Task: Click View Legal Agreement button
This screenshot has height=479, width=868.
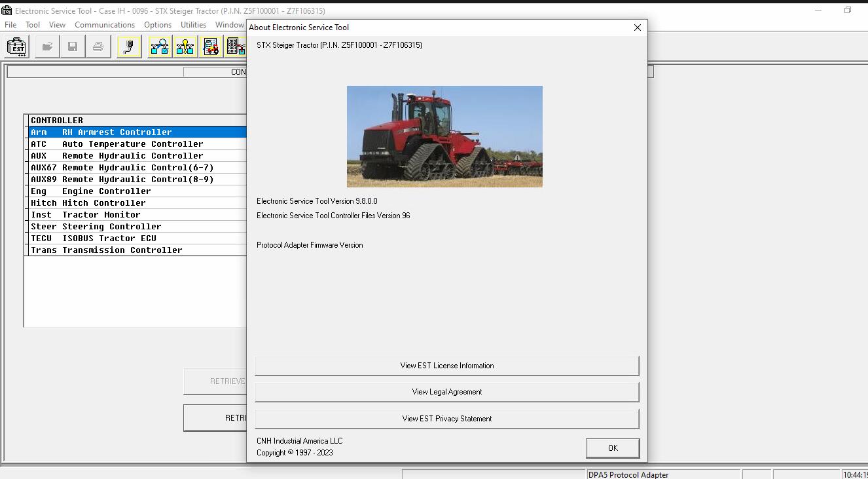Action: coord(447,392)
